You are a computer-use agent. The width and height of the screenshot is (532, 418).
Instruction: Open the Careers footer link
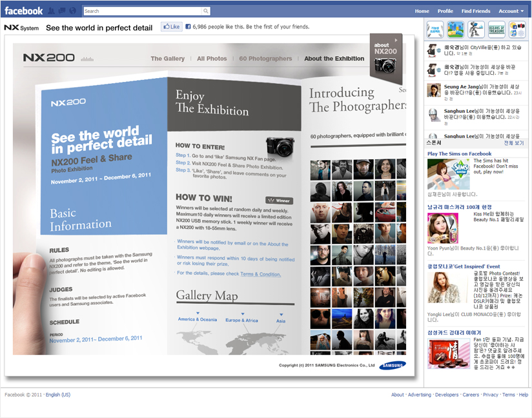click(x=471, y=395)
